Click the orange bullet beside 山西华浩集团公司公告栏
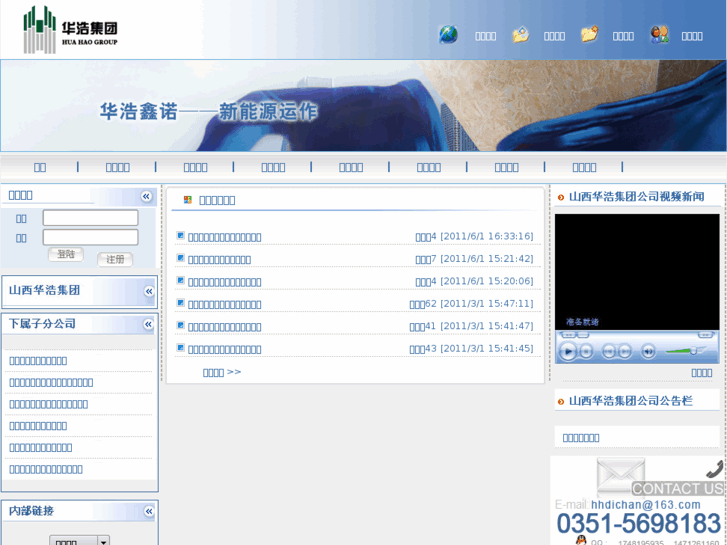This screenshot has height=545, width=727. 561,402
